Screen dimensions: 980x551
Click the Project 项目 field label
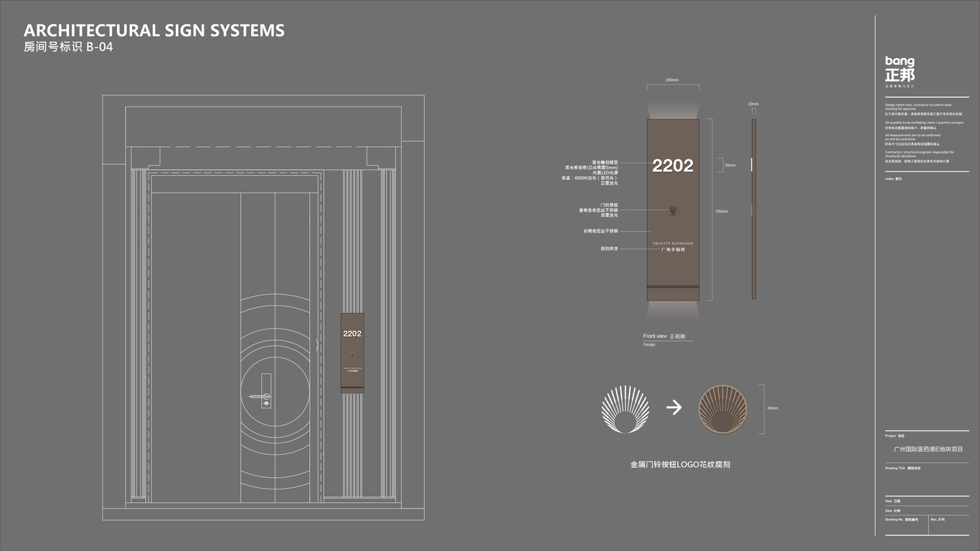coord(895,435)
